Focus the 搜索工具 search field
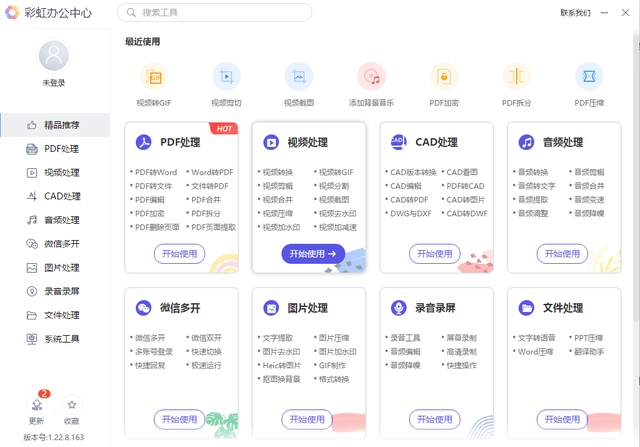This screenshot has width=640, height=447. coord(215,13)
